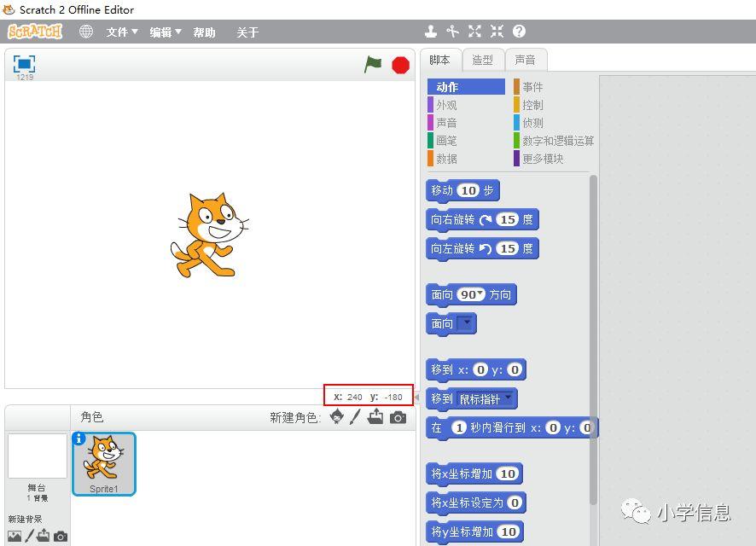Open 鼠标指针 dropdown in 移到 block

(x=509, y=398)
